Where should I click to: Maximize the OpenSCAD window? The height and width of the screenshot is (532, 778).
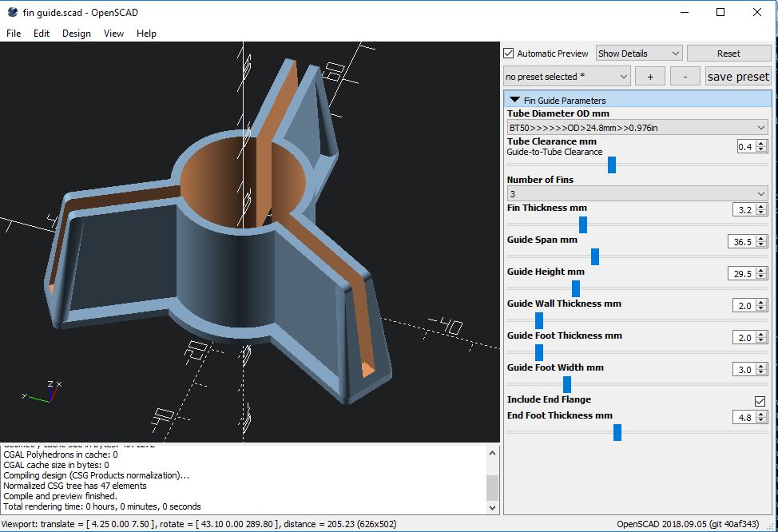point(720,13)
